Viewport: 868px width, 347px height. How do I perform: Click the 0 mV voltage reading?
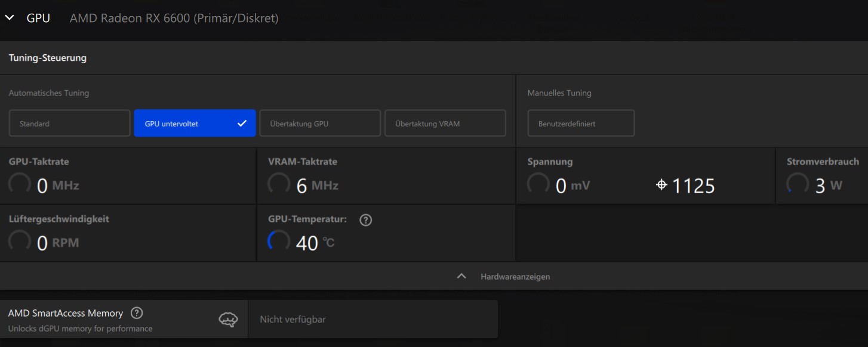(x=572, y=186)
